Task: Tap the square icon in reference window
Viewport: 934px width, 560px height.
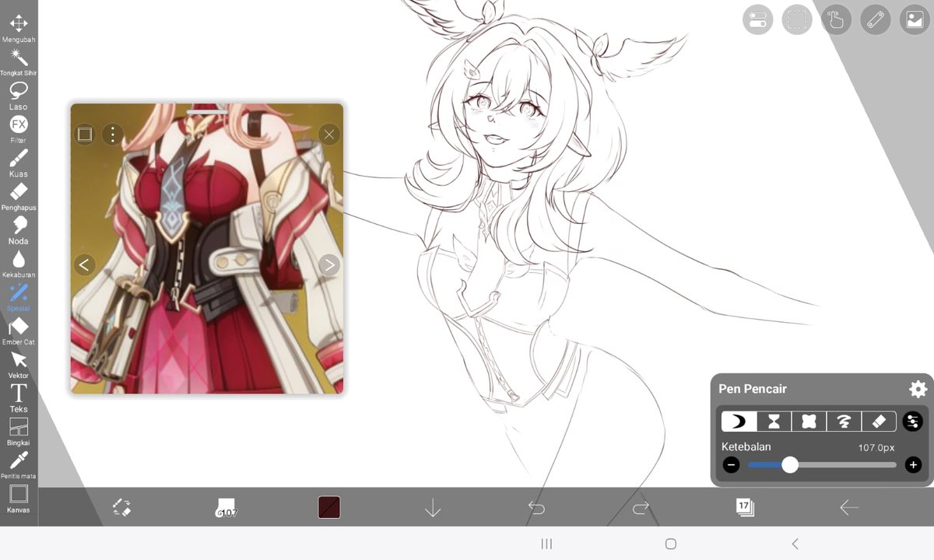Action: (x=84, y=135)
